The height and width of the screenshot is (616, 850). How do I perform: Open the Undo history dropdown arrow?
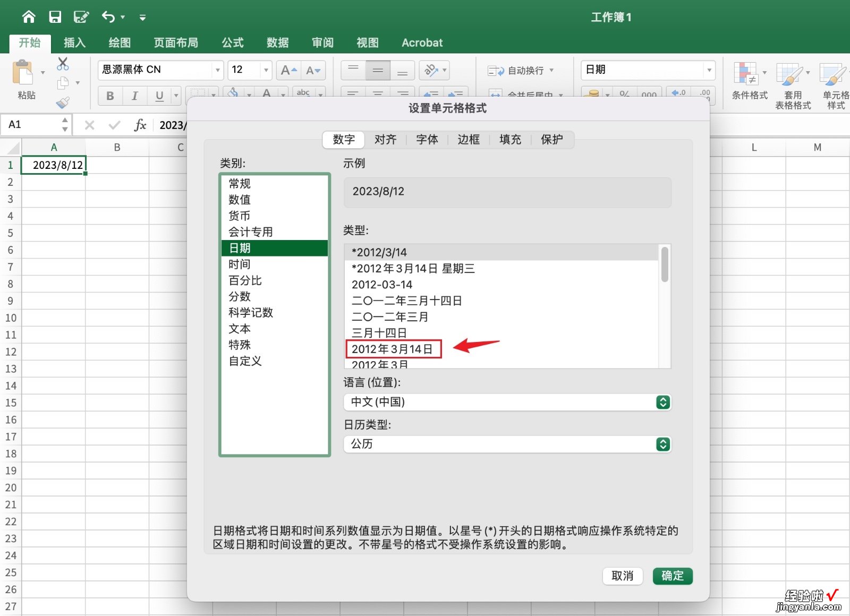(123, 17)
